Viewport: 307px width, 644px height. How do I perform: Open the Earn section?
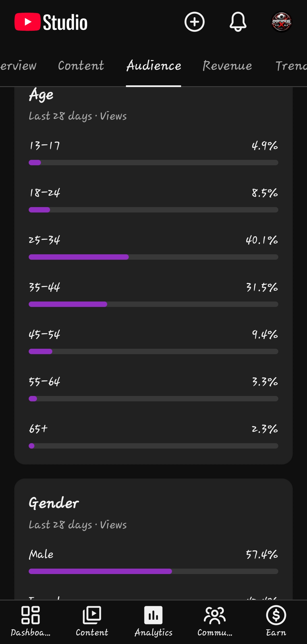pos(276,621)
